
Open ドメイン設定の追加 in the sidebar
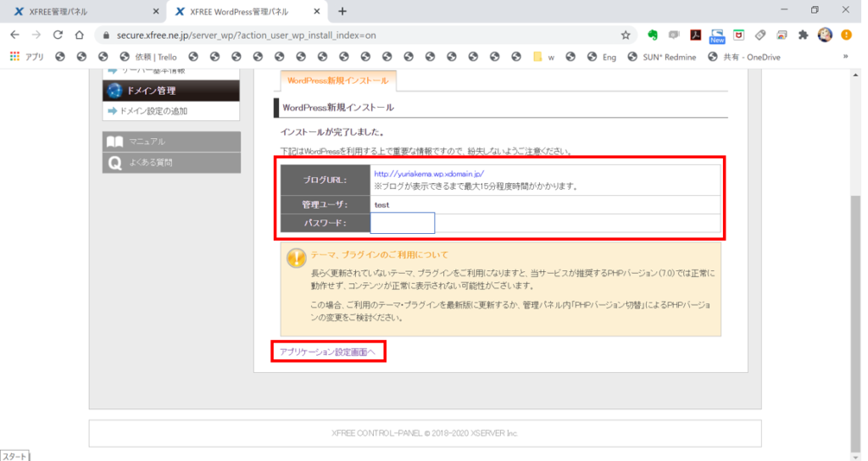click(153, 111)
